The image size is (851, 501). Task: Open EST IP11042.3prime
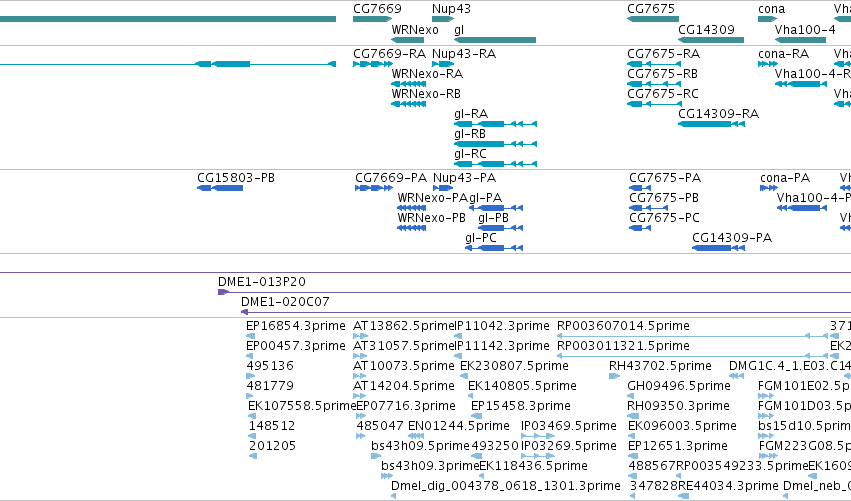[x=502, y=326]
